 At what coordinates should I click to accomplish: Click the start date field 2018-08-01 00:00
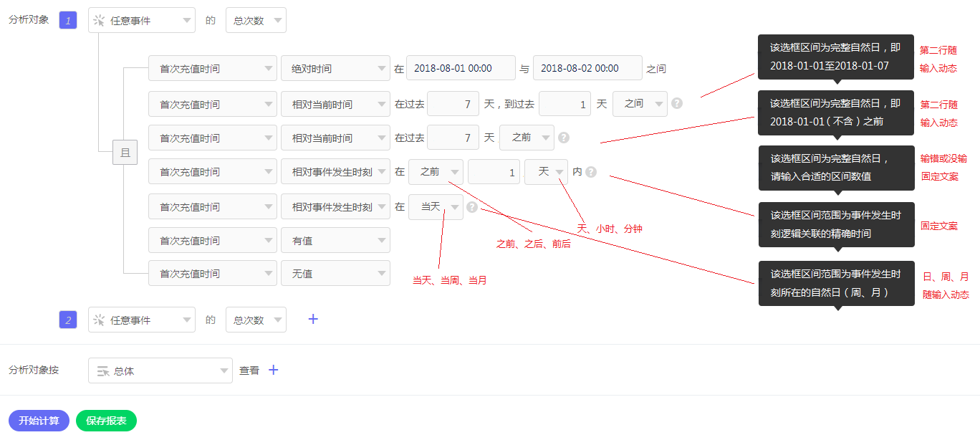(x=461, y=69)
